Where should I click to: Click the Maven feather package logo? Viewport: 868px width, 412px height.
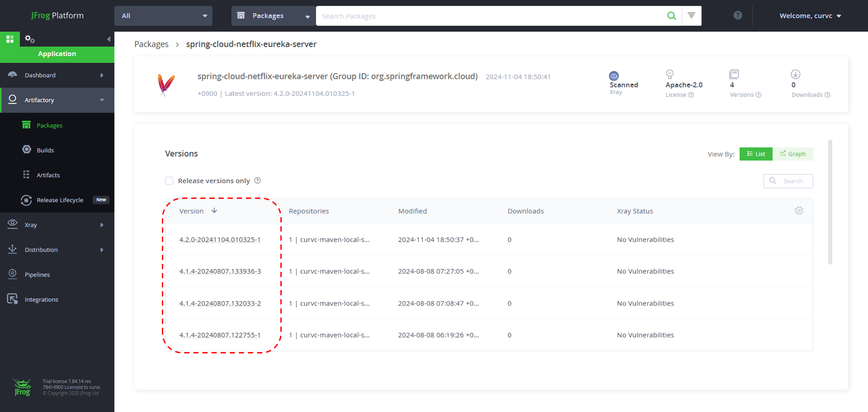tap(166, 84)
